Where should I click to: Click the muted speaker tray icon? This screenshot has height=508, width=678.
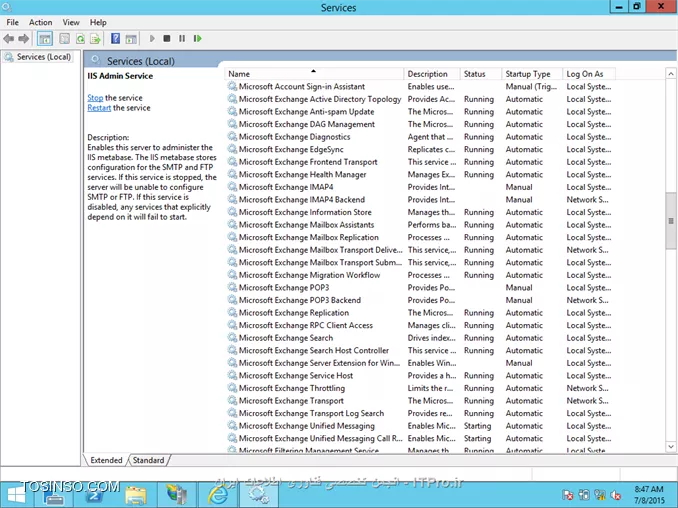point(615,495)
